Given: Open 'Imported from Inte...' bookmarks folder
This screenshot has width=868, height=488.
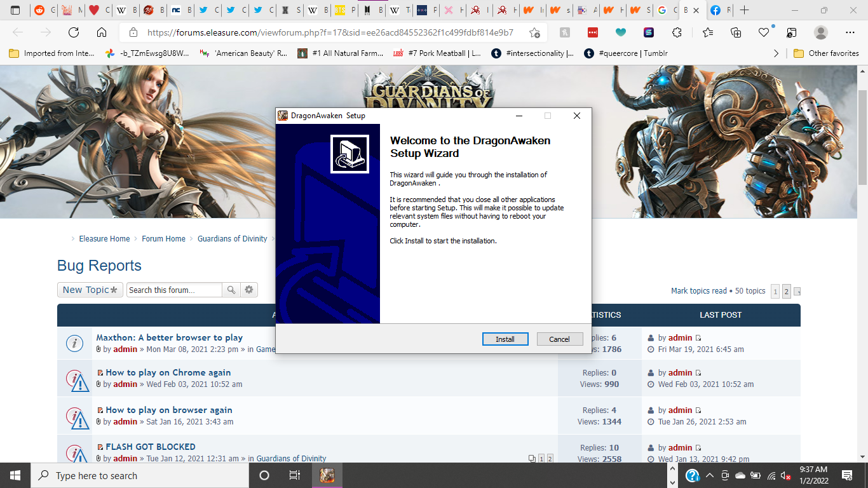Looking at the screenshot, I should point(51,53).
